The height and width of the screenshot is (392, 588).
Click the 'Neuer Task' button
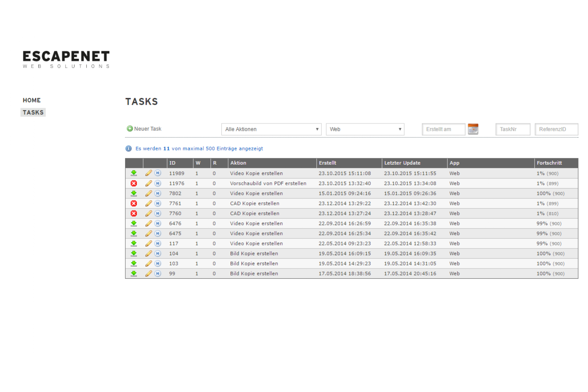point(144,129)
